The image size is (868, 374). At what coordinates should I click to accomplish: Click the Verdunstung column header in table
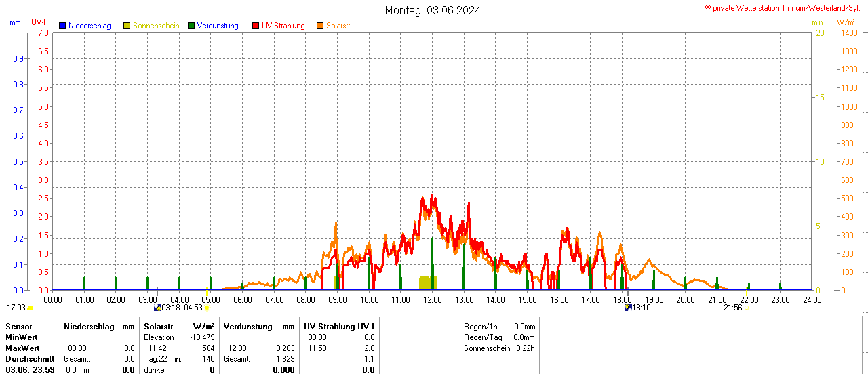[250, 327]
